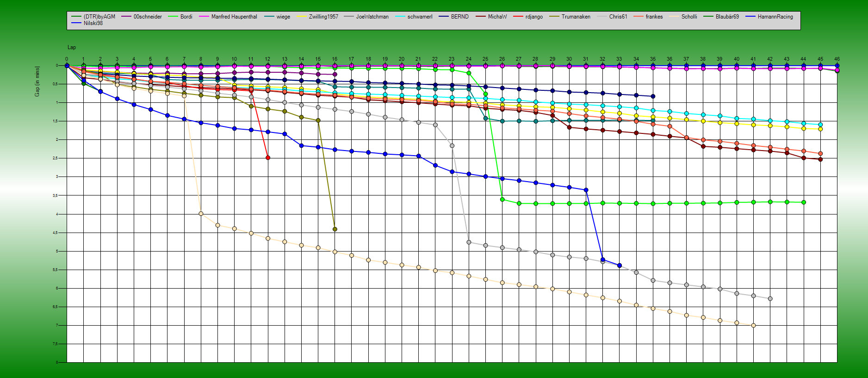Click Zwilling1957's final yellow point at lap 45
Viewport: 868px width, 378px height.
coord(820,129)
